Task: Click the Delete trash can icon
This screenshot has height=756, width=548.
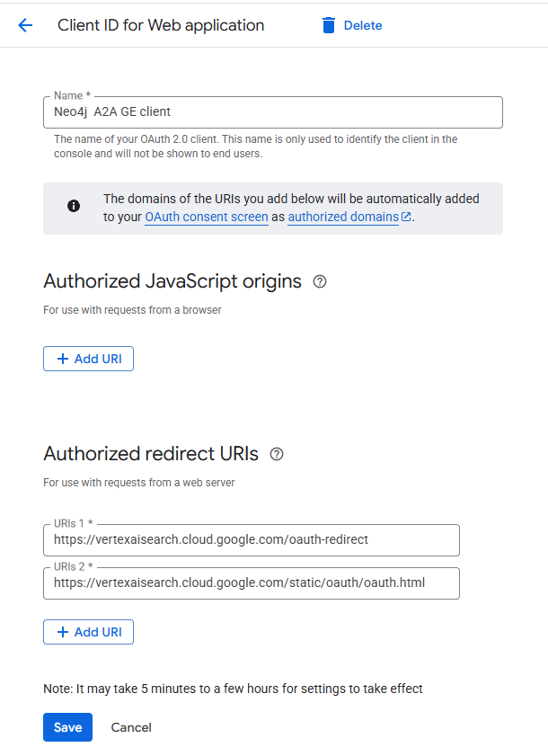Action: 329,25
